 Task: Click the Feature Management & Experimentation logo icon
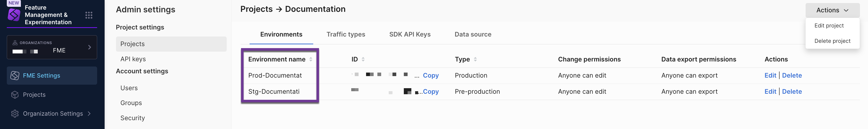coord(14,15)
